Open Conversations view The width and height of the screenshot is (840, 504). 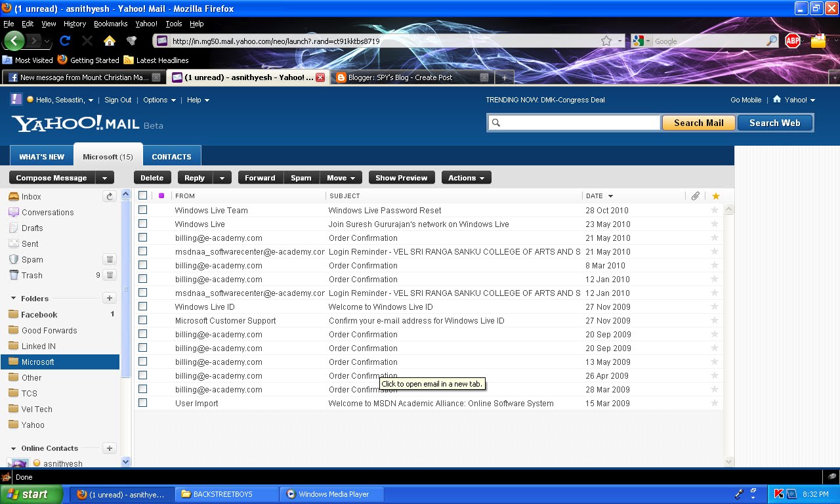click(x=47, y=212)
